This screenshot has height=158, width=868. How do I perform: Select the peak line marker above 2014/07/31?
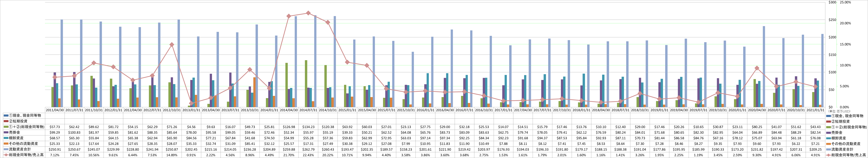[x=308, y=13]
